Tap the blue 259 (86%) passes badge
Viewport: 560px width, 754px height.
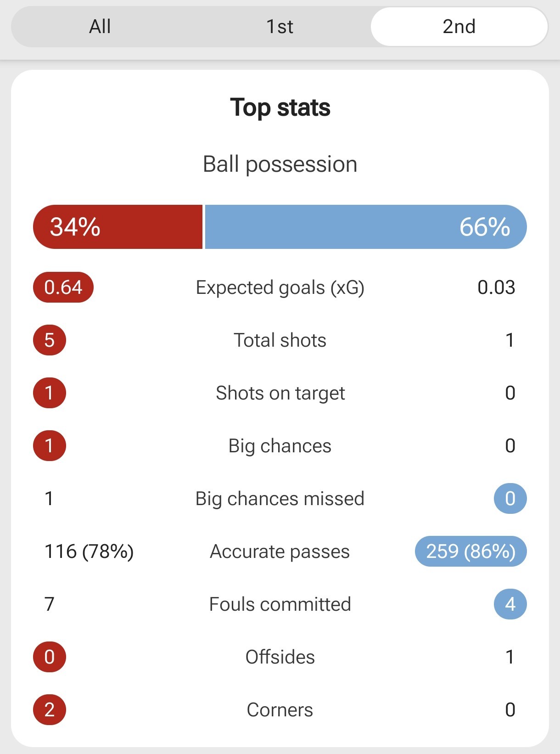coord(470,551)
